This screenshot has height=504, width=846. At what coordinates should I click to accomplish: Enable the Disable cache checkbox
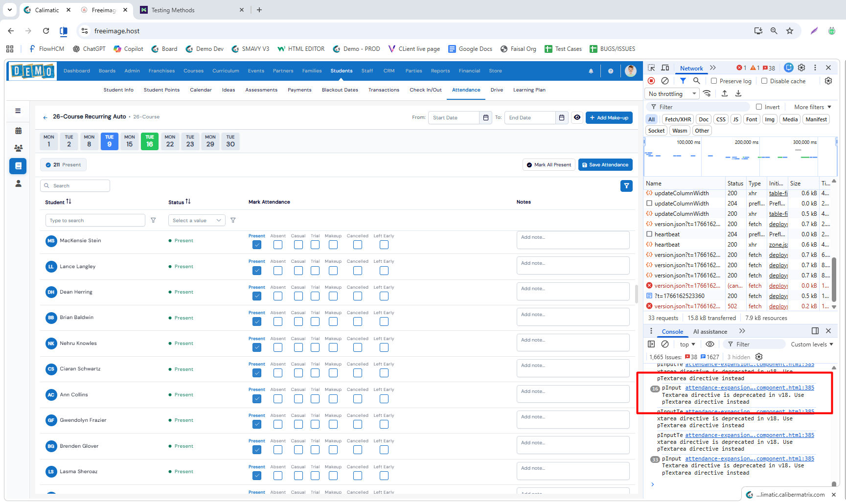click(764, 81)
